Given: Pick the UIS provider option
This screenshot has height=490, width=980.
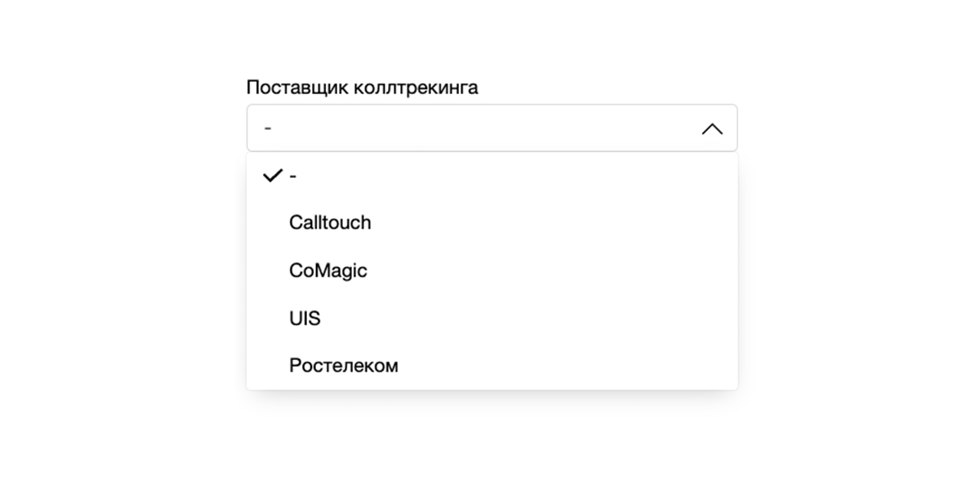Looking at the screenshot, I should pos(305,318).
